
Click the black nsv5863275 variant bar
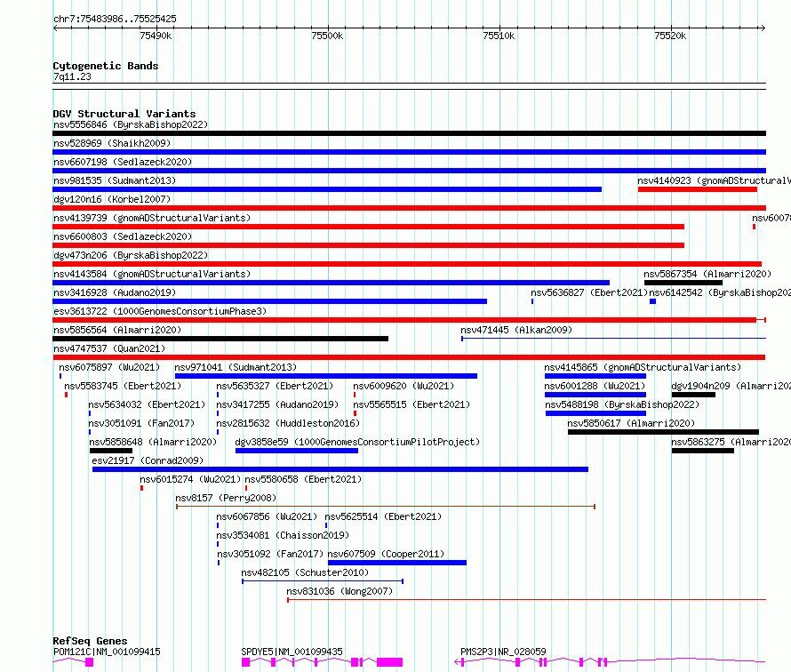pos(703,451)
